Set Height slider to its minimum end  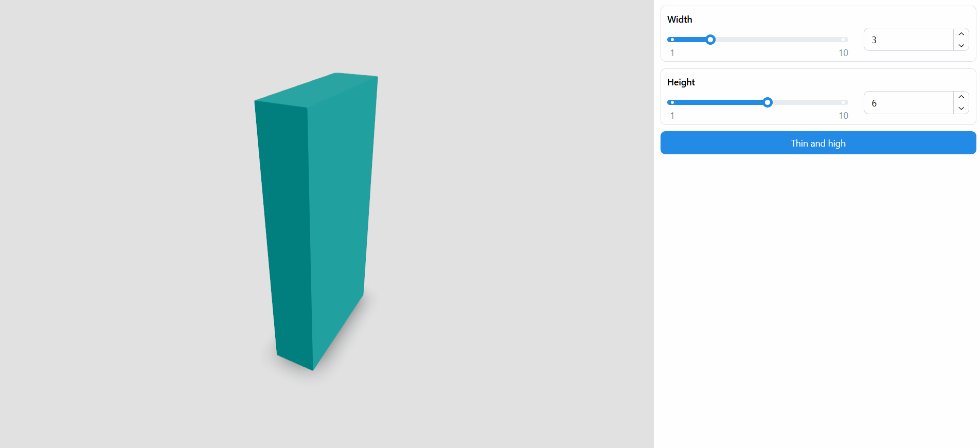tap(672, 102)
